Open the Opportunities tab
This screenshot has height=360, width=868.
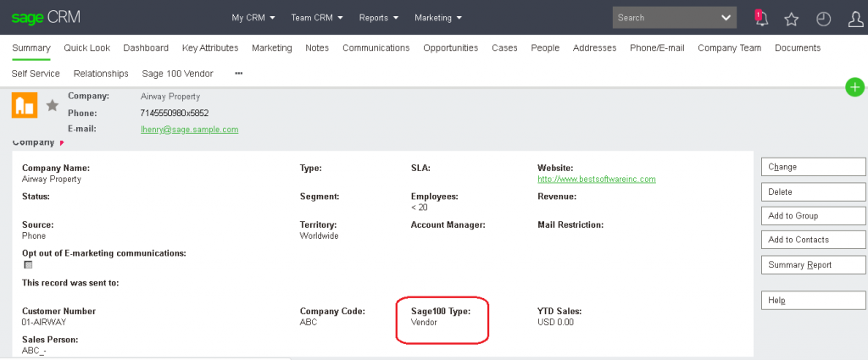click(x=451, y=48)
